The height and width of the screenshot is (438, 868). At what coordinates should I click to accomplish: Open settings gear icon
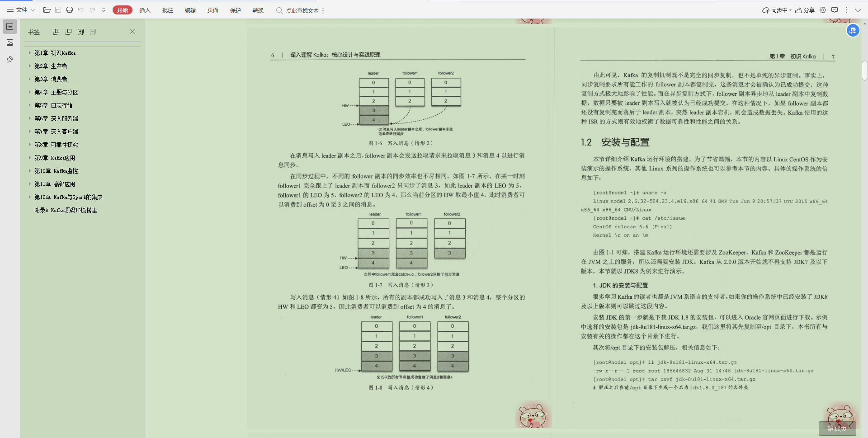click(823, 10)
